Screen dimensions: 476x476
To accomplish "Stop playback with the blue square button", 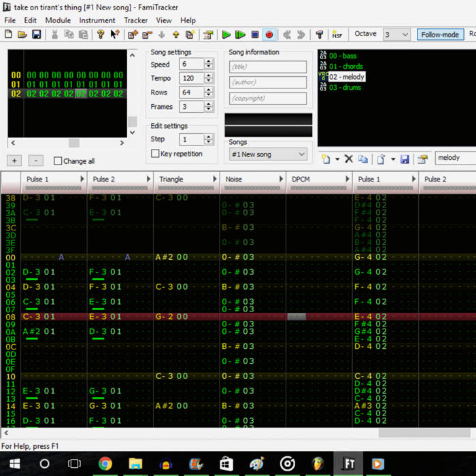I will click(255, 35).
